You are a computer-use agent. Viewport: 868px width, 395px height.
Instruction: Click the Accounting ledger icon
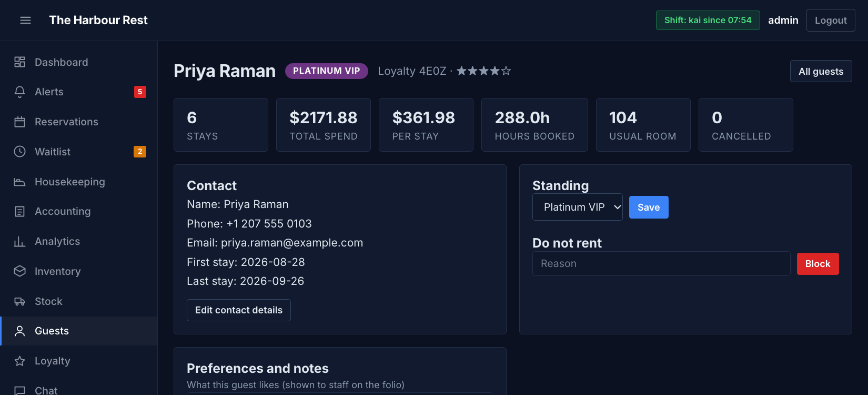(19, 211)
